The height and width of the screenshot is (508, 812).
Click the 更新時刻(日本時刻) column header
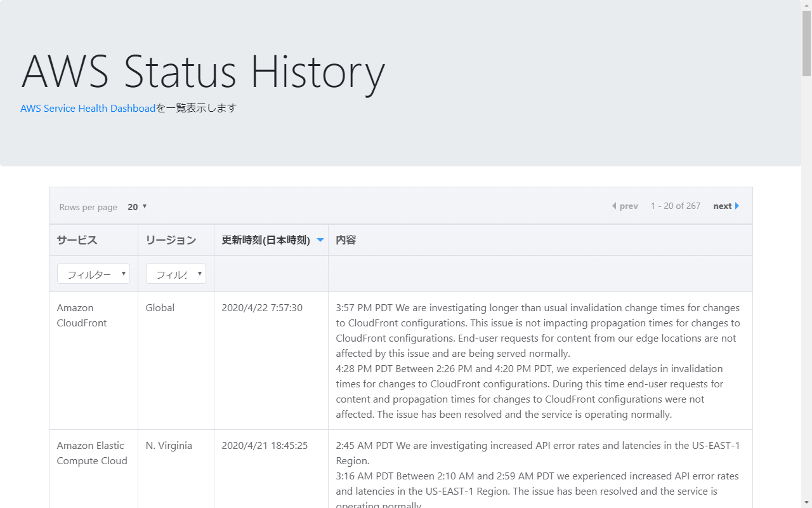click(265, 240)
